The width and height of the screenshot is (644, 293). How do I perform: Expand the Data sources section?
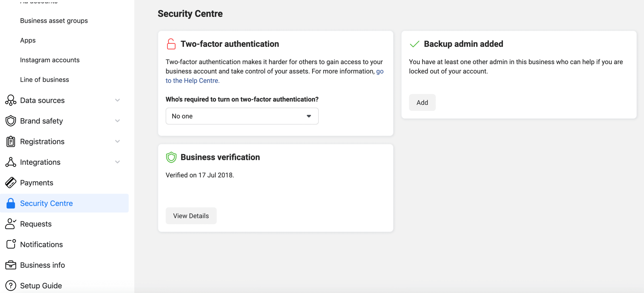tap(117, 100)
